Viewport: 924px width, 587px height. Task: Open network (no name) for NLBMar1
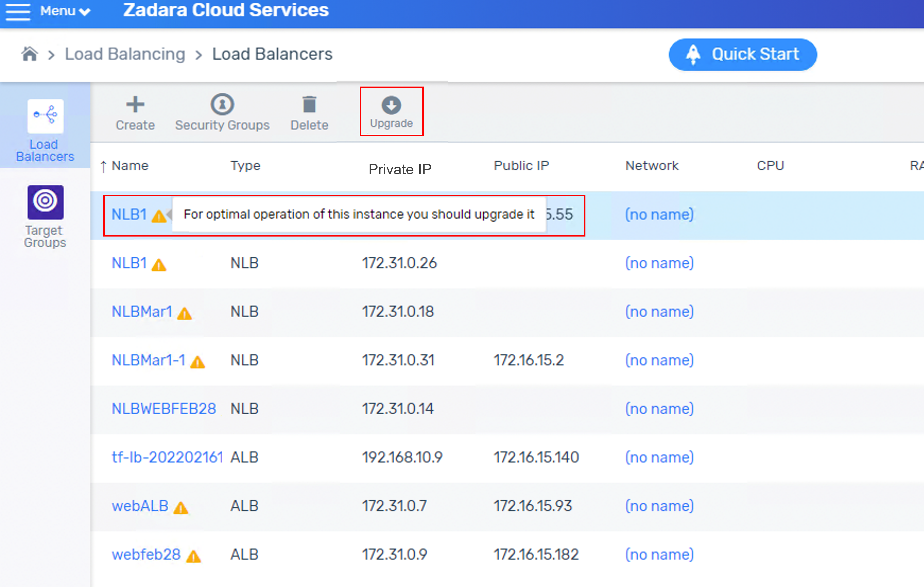tap(659, 312)
